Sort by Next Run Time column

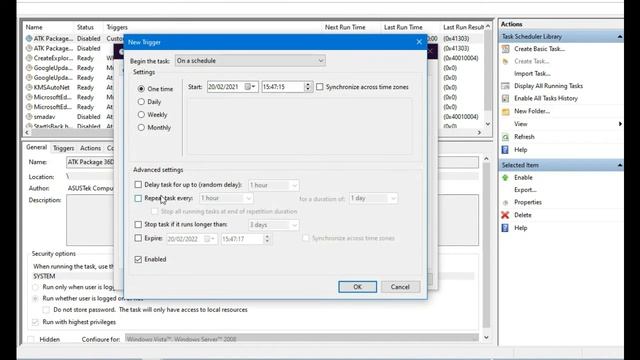click(345, 27)
